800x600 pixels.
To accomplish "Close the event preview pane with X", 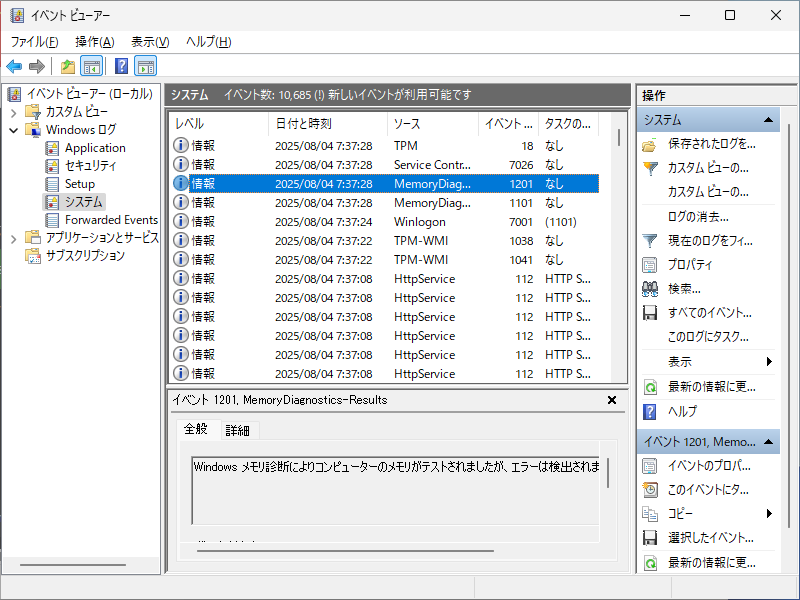I will [x=612, y=400].
